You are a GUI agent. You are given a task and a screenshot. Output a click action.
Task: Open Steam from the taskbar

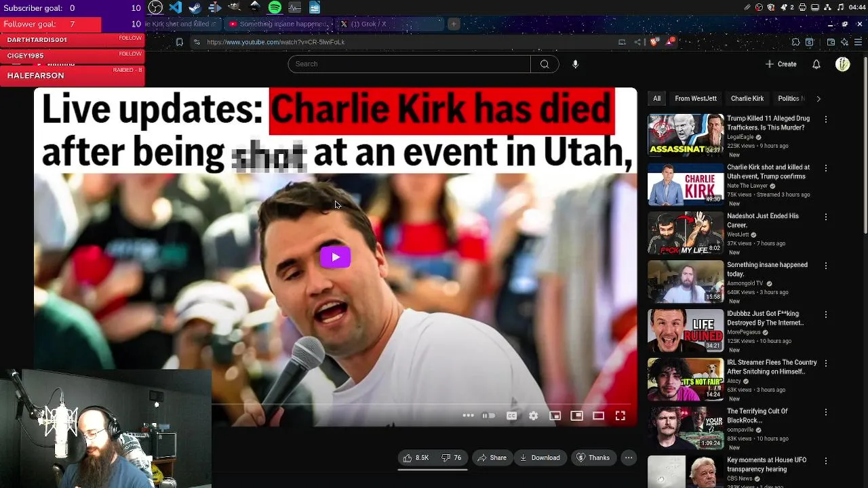(x=195, y=7)
